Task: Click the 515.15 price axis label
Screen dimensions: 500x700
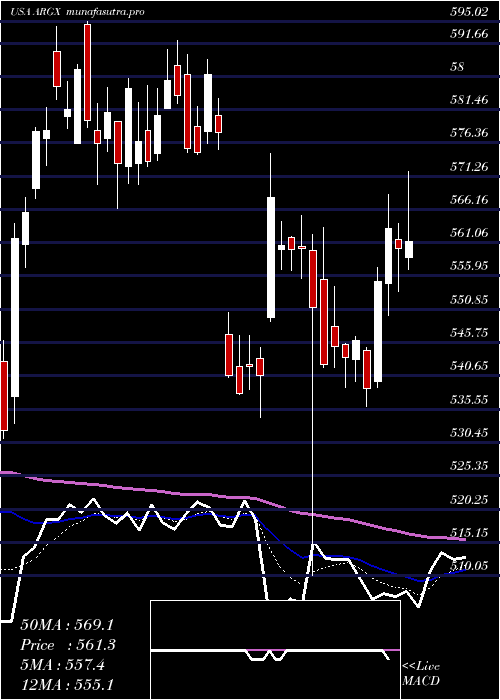Action: [468, 533]
